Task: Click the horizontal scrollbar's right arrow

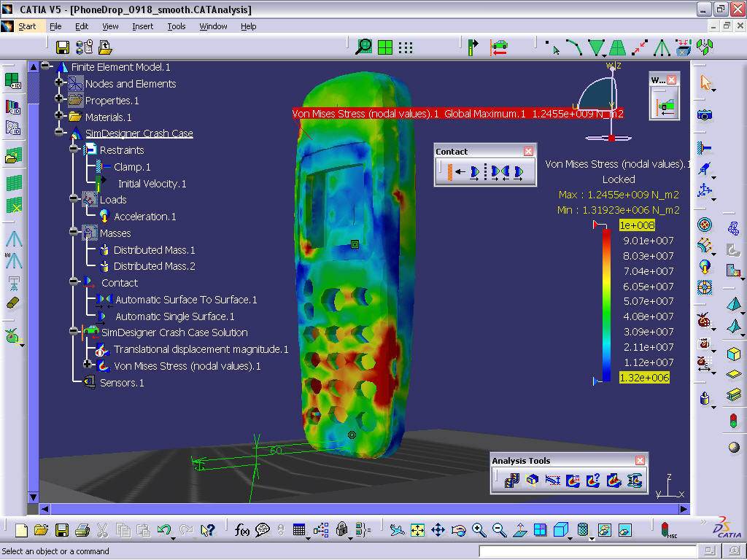Action: click(684, 509)
